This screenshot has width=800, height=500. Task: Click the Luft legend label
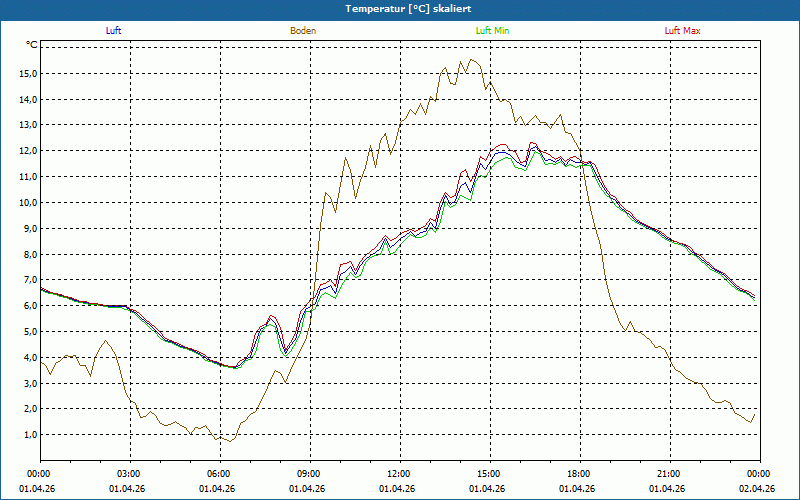click(114, 31)
